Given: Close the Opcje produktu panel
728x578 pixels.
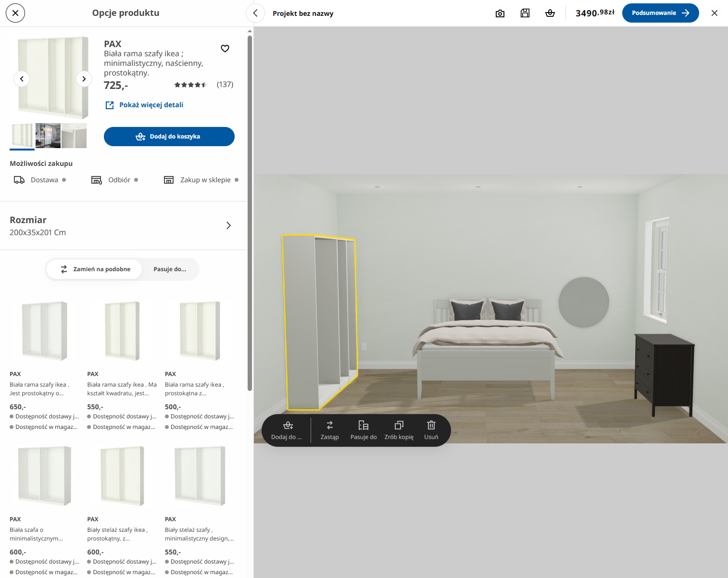Looking at the screenshot, I should tap(15, 13).
